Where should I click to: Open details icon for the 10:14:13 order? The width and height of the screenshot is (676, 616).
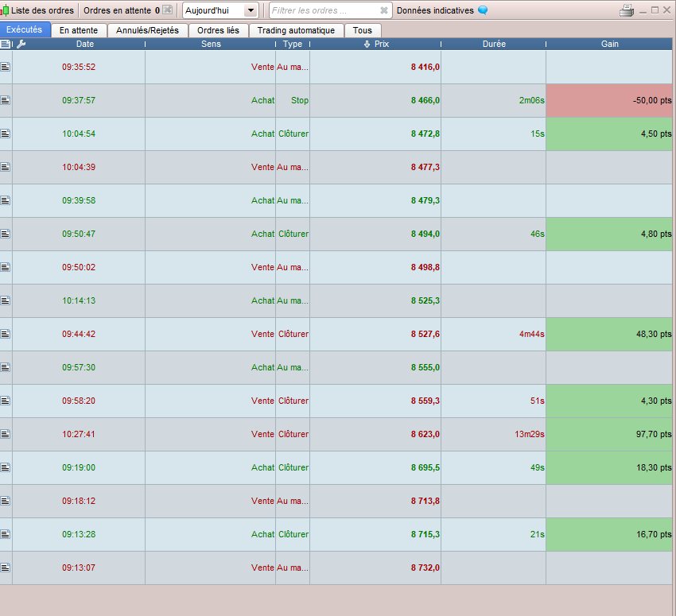tap(6, 300)
